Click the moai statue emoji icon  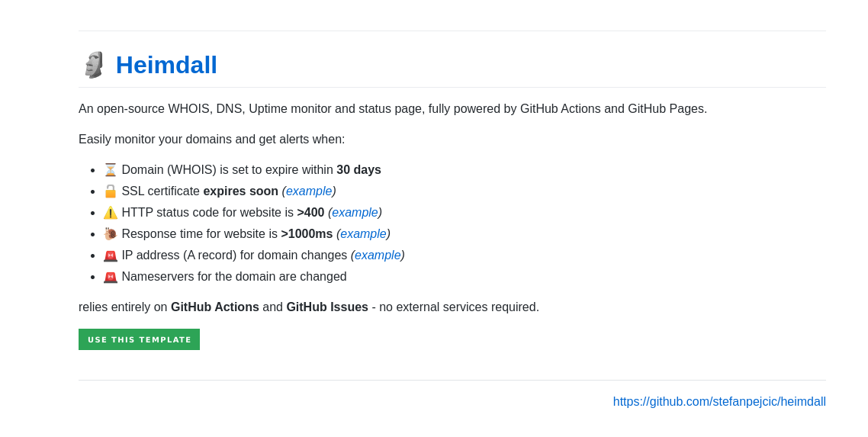tap(94, 65)
